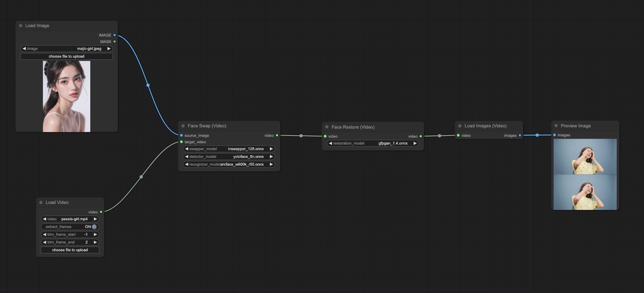Select the Preview Image node title
Image resolution: width=644 pixels, height=293 pixels.
click(x=576, y=126)
